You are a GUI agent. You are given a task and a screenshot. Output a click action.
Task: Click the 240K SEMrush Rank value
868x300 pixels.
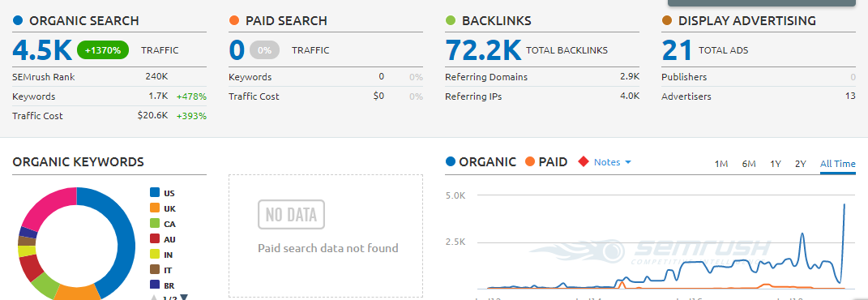tap(156, 77)
